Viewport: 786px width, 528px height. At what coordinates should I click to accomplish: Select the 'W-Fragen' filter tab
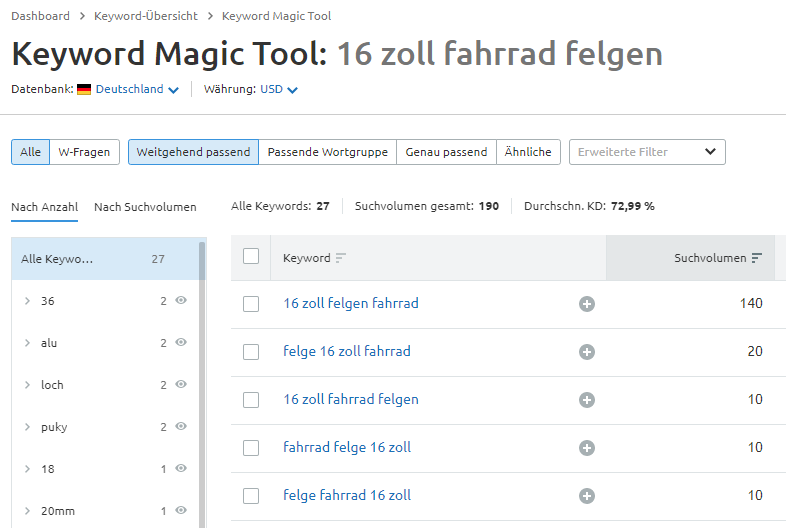(84, 152)
